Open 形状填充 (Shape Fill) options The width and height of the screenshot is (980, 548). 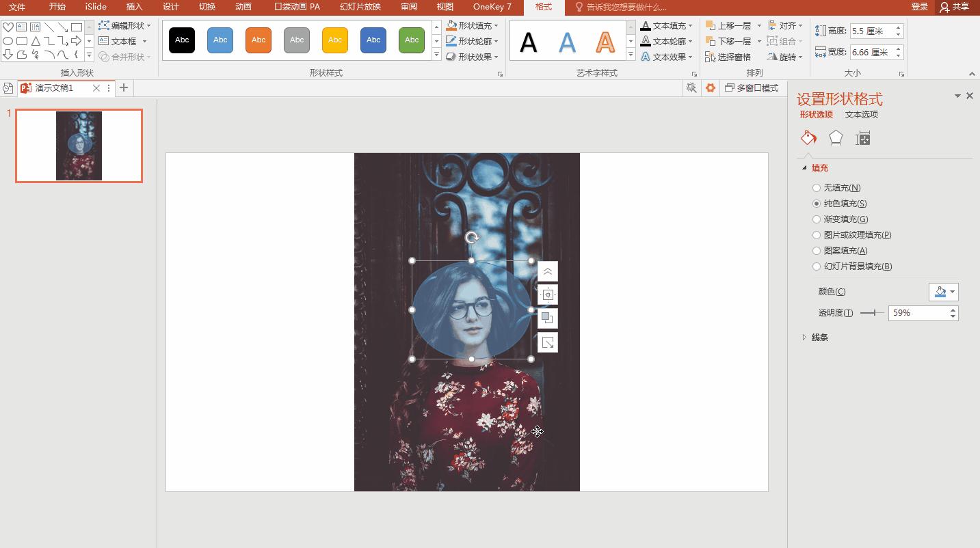tap(472, 25)
